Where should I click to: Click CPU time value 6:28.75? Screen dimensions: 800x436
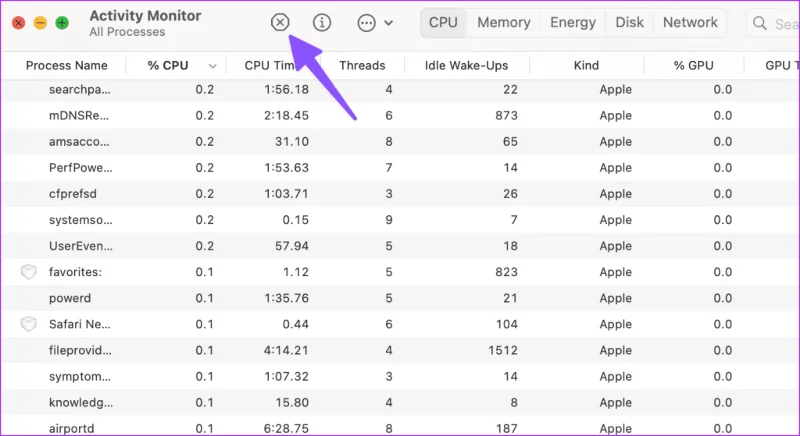tap(286, 428)
